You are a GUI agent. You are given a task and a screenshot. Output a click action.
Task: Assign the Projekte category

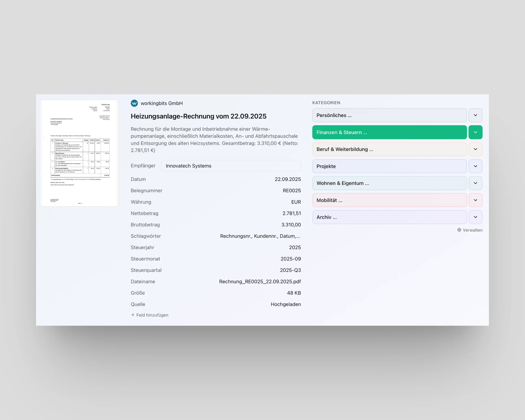coord(389,166)
